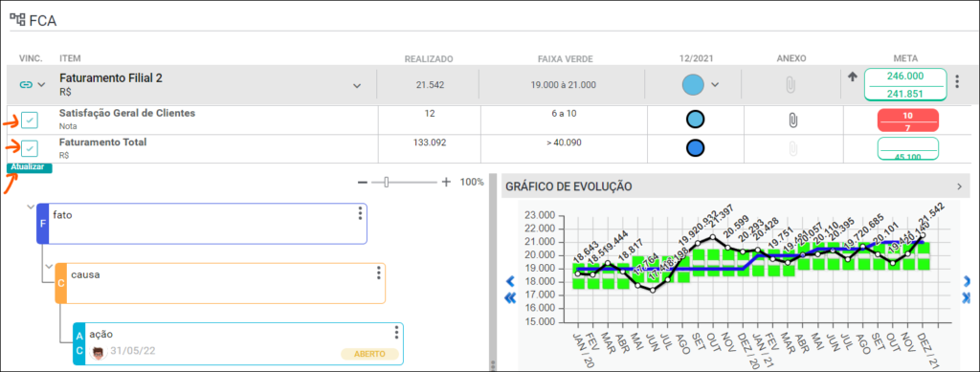Click the 31/05/22 date on the ação card
This screenshot has width=980, height=372.
(x=132, y=351)
